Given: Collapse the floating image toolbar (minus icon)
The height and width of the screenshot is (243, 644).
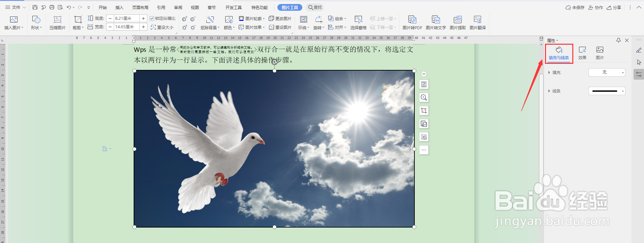Looking at the screenshot, I should [424, 74].
